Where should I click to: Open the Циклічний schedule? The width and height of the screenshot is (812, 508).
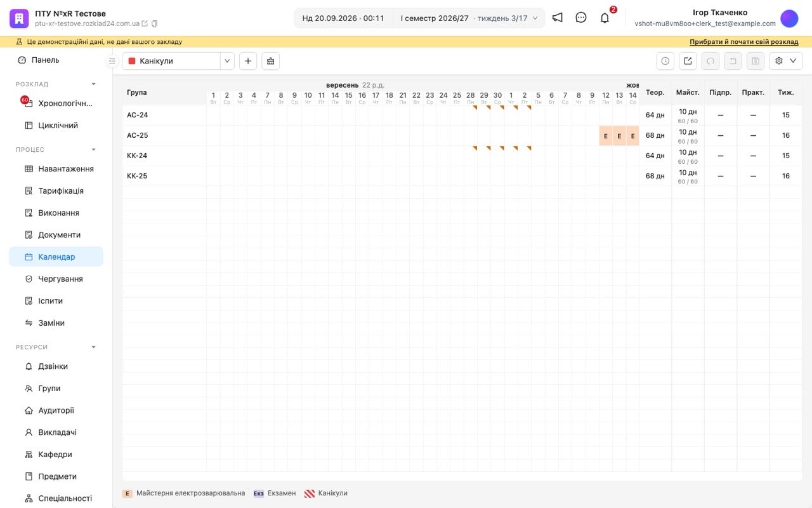point(56,126)
